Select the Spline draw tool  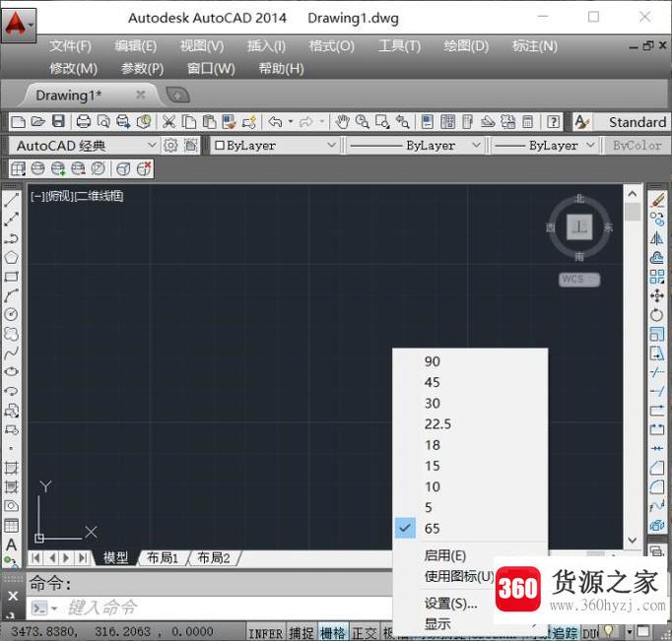[x=12, y=353]
